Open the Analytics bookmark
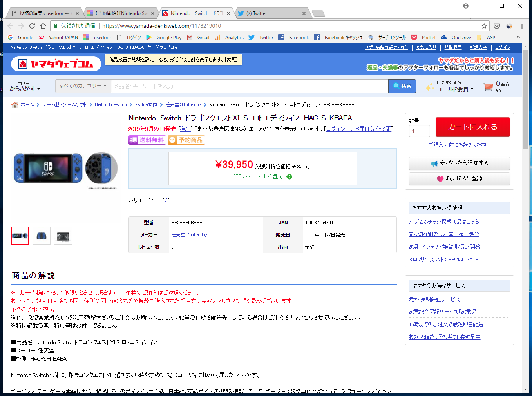 (229, 38)
